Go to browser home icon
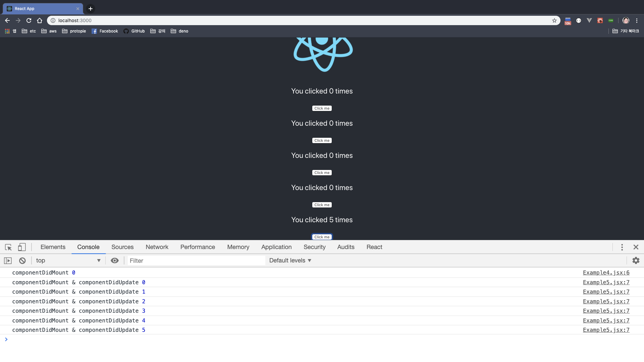This screenshot has width=644, height=362. [x=40, y=20]
